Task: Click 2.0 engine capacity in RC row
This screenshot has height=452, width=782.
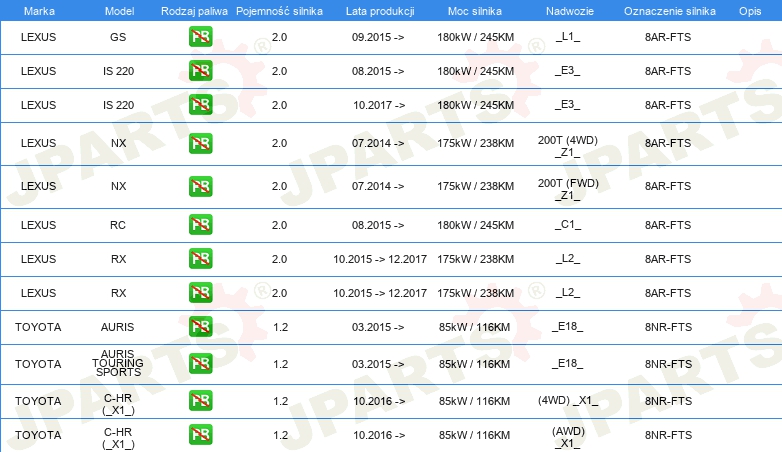Action: tap(279, 225)
